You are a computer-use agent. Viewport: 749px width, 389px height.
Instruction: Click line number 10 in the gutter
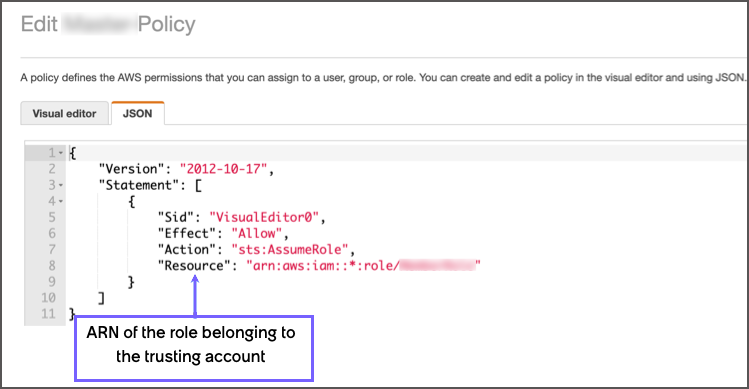[x=48, y=298]
